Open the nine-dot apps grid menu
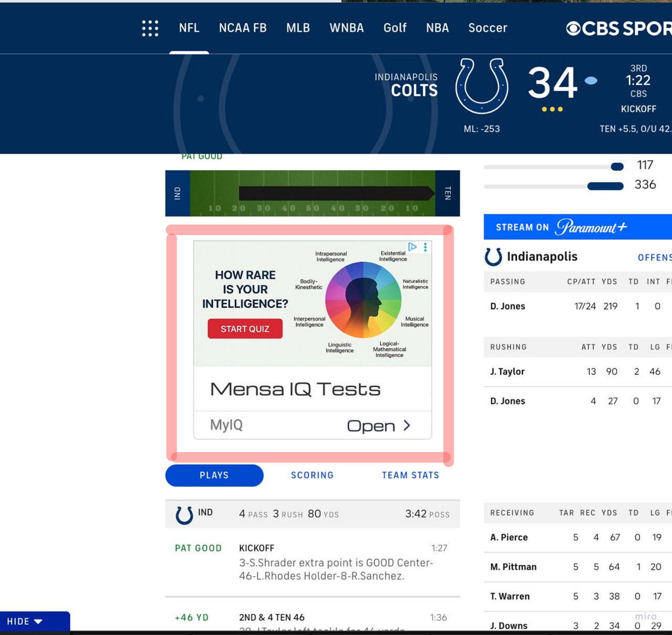This screenshot has height=635, width=672. 150,28
